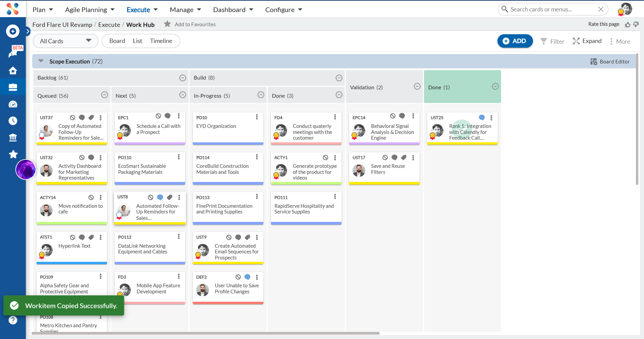The width and height of the screenshot is (644, 339).
Task: Expand the left sidebar with chevron
Action: (28, 31)
